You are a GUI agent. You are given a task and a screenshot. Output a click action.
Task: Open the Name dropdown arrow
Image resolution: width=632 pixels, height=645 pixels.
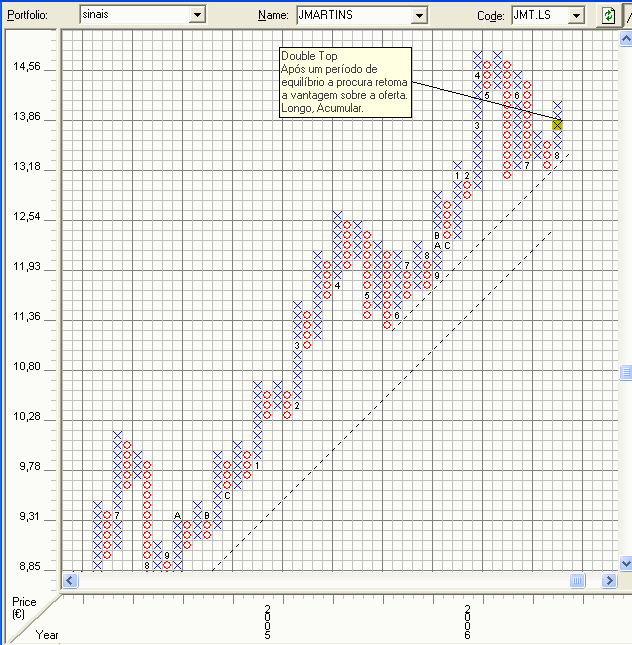tap(419, 16)
